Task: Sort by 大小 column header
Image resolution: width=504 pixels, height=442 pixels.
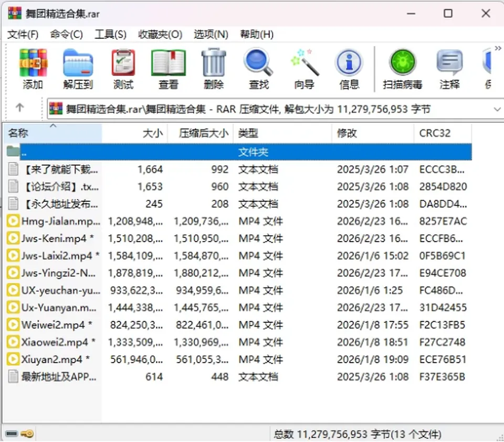Action: click(135, 133)
